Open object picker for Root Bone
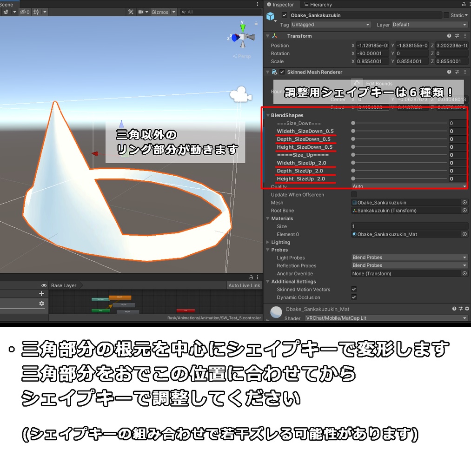Screen dimensions: 471x476 click(464, 210)
